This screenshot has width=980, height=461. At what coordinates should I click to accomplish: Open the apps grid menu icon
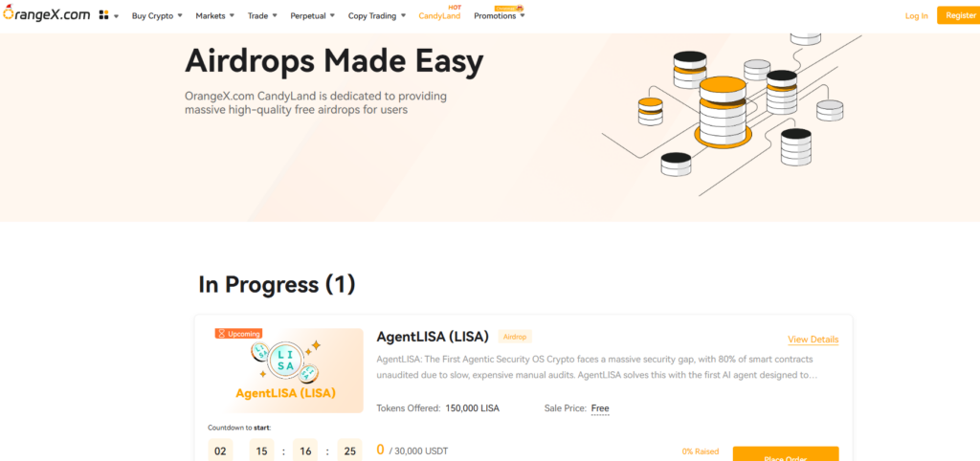[103, 15]
